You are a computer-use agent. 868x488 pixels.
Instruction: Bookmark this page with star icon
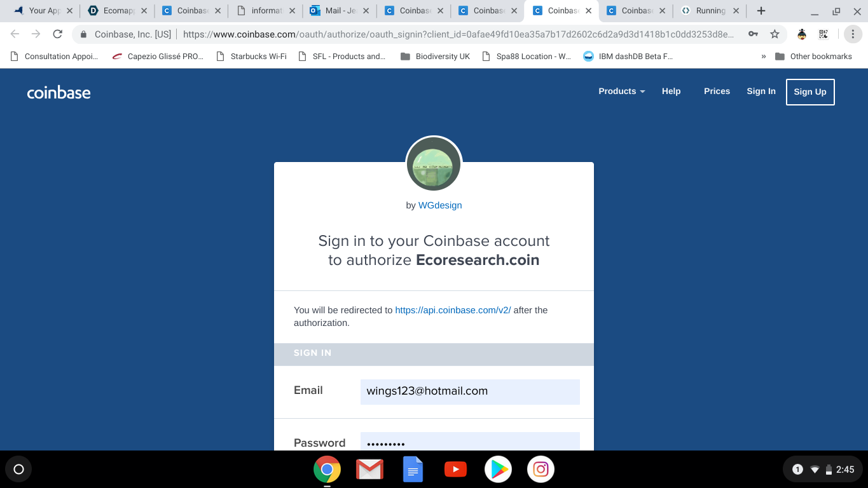(x=775, y=34)
